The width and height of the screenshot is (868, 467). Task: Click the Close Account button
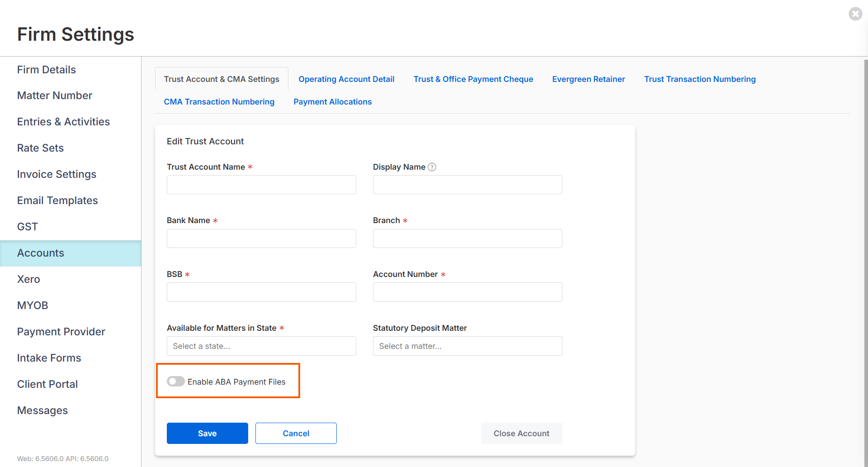point(522,433)
